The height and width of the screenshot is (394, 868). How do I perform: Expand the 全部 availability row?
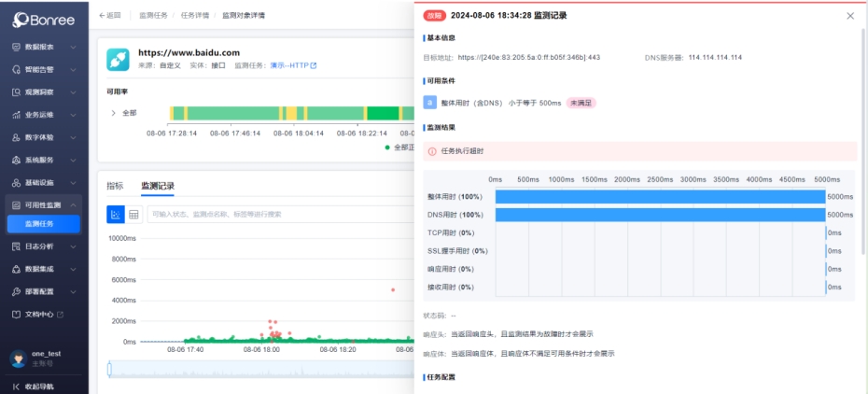[114, 113]
